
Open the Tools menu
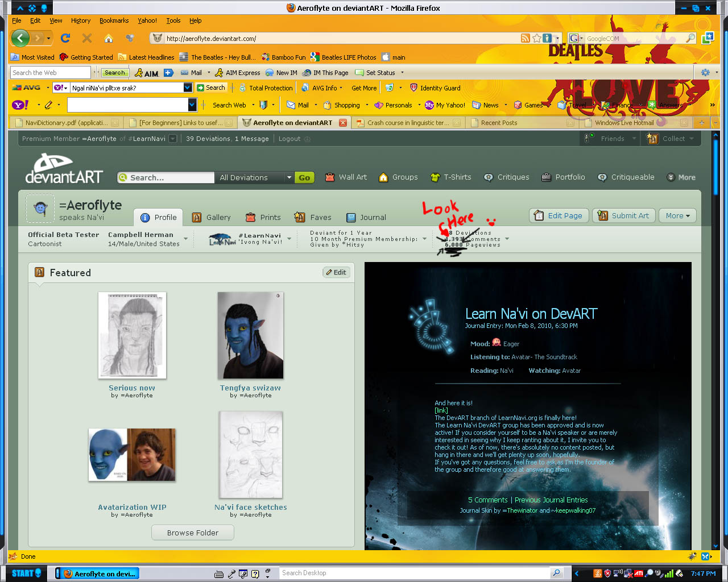pos(173,20)
